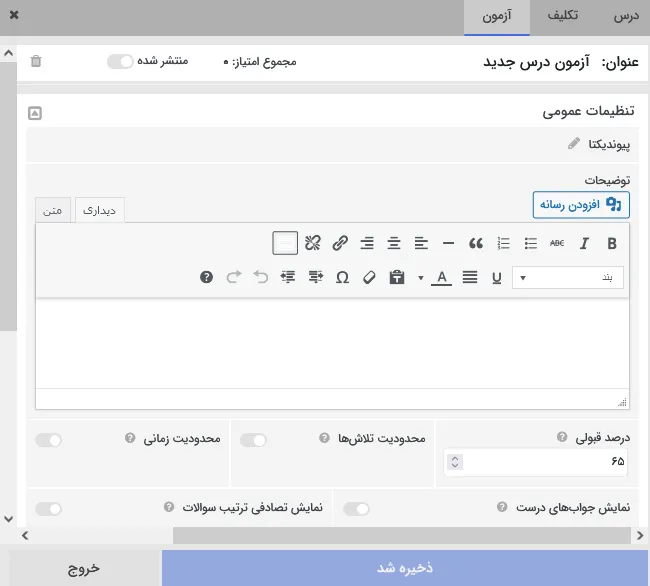Image resolution: width=650 pixels, height=586 pixels.
Task: Edit the permalink with the pencil icon
Action: tap(574, 144)
